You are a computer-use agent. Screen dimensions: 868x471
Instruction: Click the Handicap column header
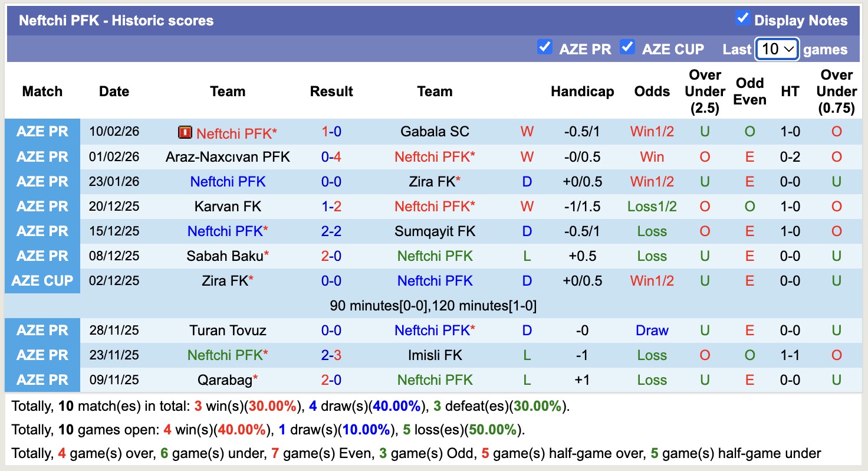point(582,91)
